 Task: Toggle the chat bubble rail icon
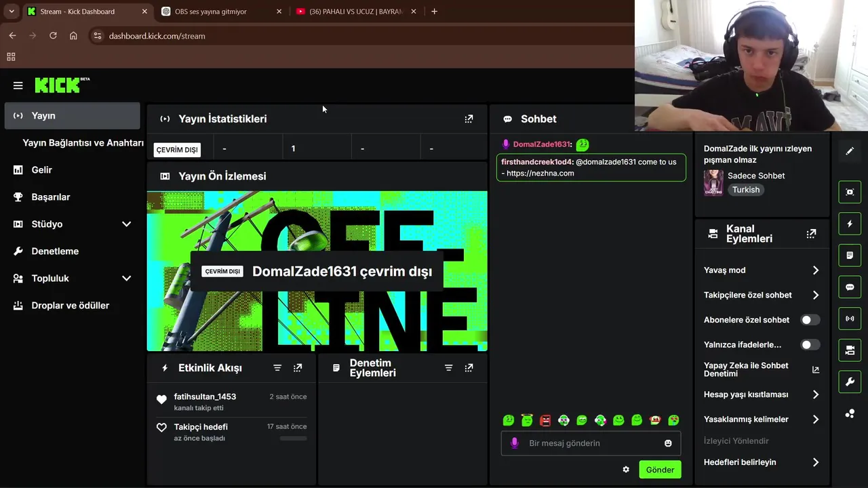[850, 287]
